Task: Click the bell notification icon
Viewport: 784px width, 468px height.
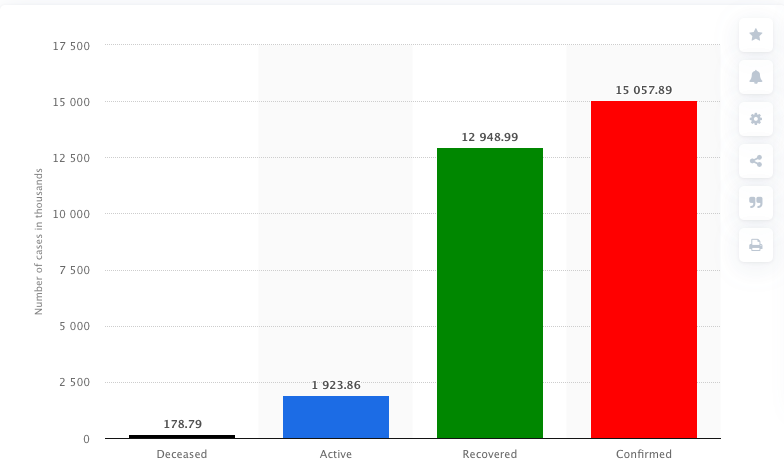Action: [x=756, y=77]
